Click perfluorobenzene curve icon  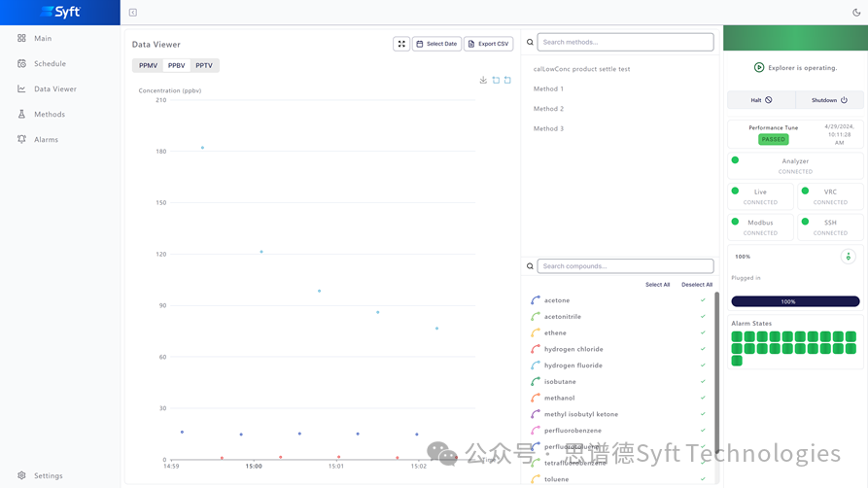(x=536, y=431)
